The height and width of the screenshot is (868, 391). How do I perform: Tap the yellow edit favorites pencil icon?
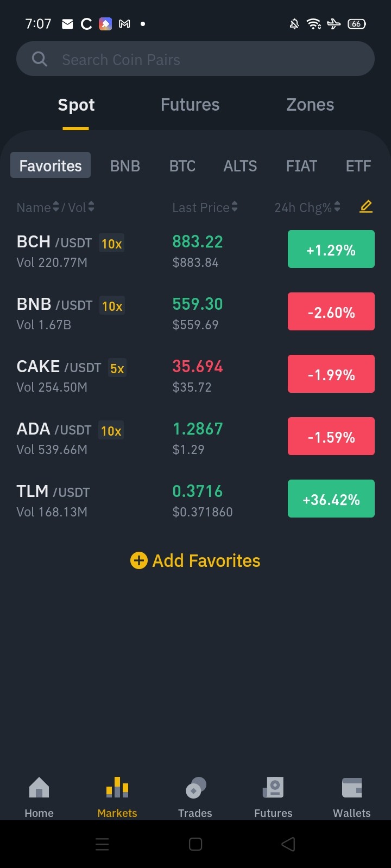pyautogui.click(x=366, y=207)
